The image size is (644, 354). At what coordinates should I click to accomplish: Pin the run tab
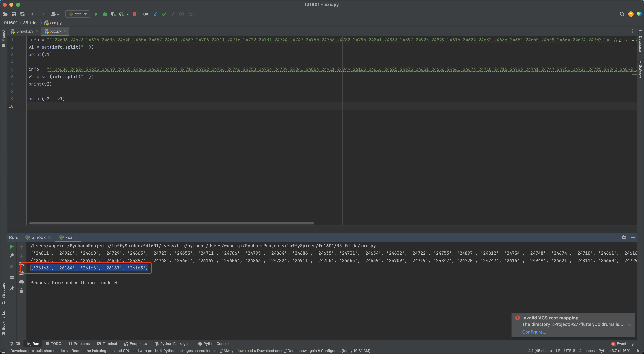click(x=12, y=288)
